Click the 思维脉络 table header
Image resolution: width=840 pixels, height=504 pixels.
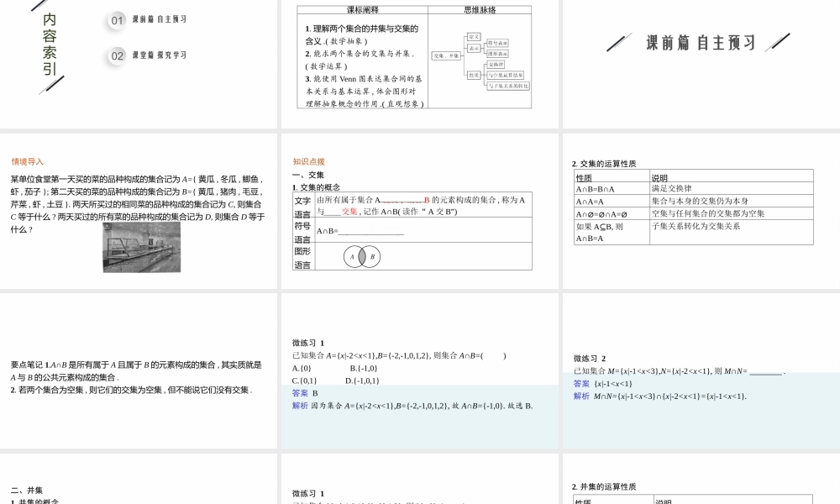480,10
